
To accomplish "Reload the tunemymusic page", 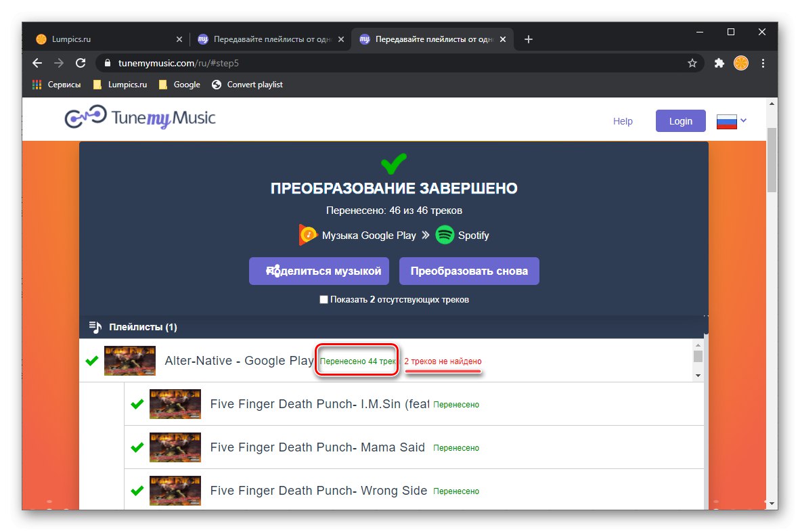I will (x=81, y=63).
